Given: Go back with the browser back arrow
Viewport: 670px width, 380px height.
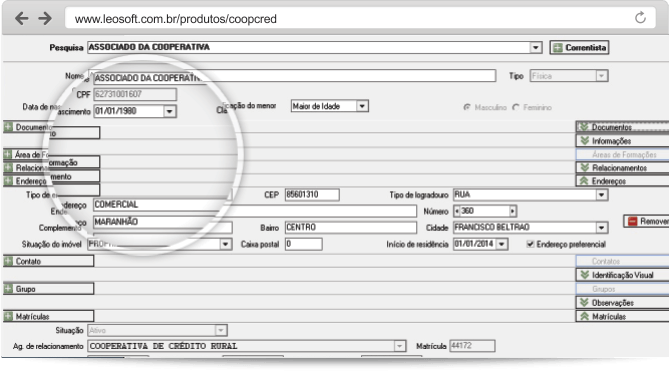Looking at the screenshot, I should tap(21, 18).
